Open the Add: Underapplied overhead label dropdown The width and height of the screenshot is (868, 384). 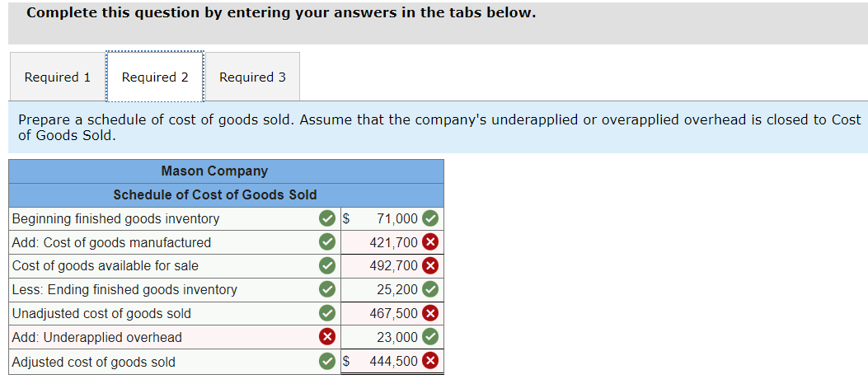click(x=163, y=337)
